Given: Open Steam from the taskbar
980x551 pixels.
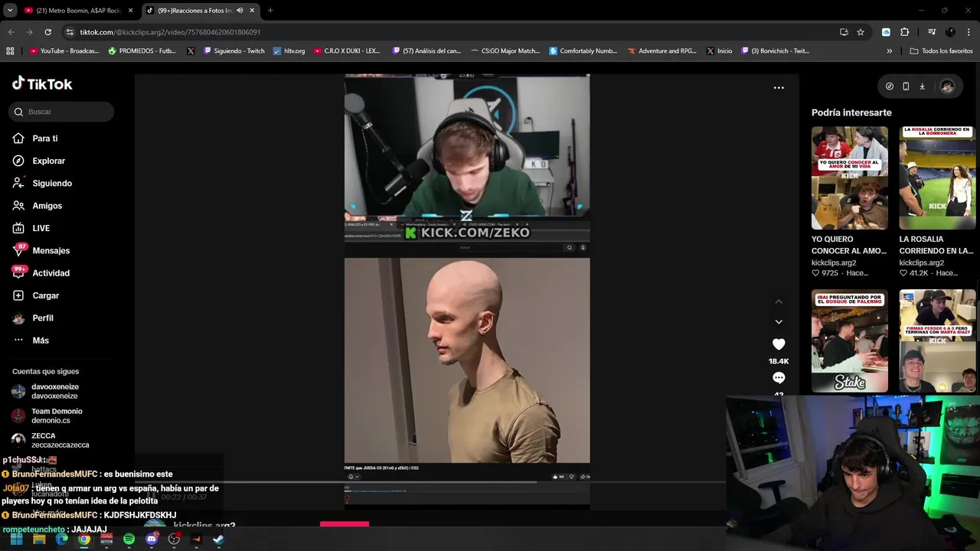Looking at the screenshot, I should (218, 540).
